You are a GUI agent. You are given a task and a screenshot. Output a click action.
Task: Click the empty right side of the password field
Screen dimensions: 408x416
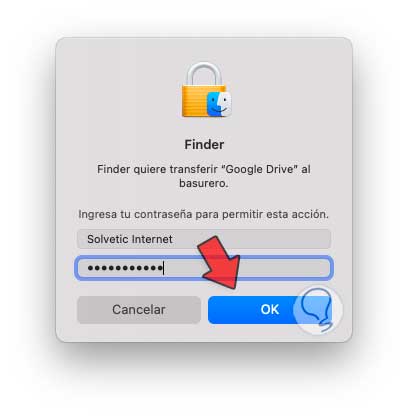(x=283, y=268)
